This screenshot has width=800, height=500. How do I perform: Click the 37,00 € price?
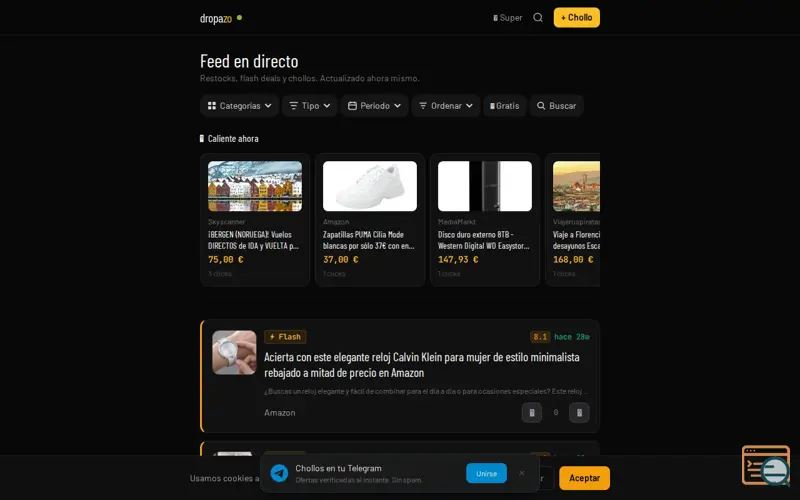pos(340,259)
